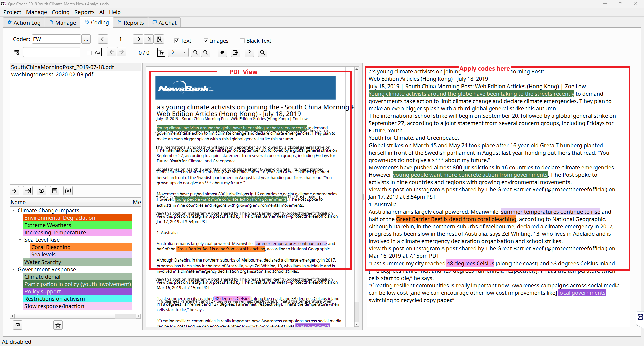The image size is (644, 346).
Task: Click the search text input field
Action: [52, 52]
